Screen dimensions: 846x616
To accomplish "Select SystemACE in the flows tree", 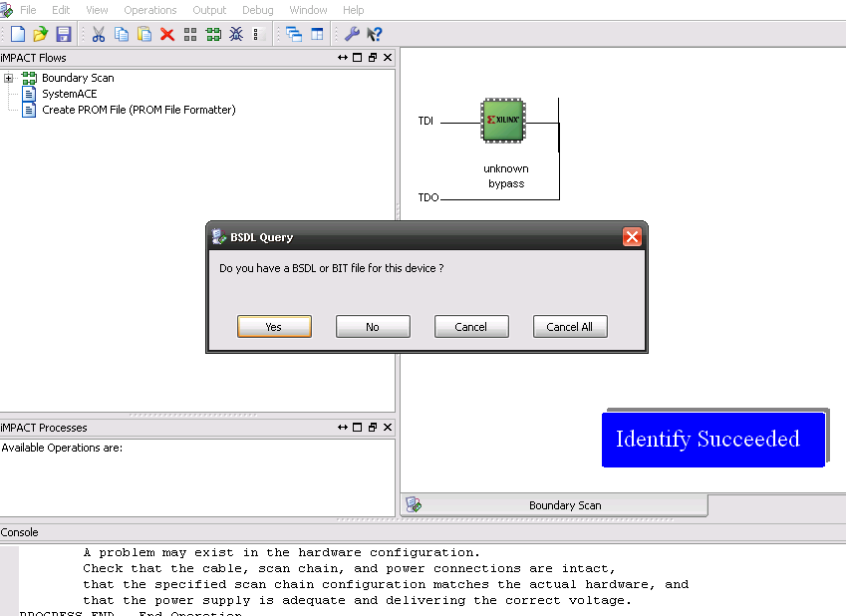I will point(70,94).
